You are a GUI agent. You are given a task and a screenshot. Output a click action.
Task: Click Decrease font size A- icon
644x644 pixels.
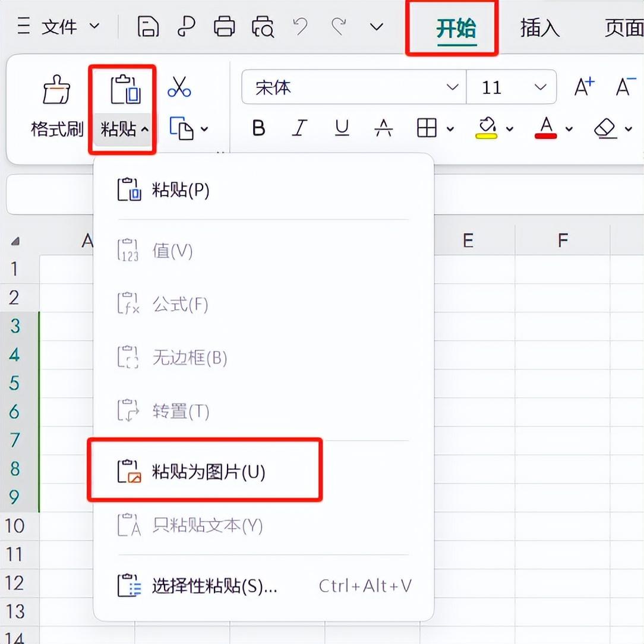pos(626,86)
